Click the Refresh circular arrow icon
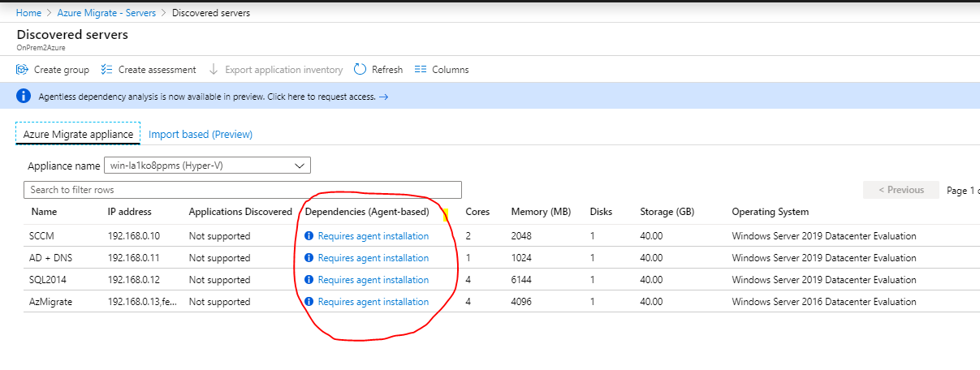The width and height of the screenshot is (980, 370). coord(360,70)
